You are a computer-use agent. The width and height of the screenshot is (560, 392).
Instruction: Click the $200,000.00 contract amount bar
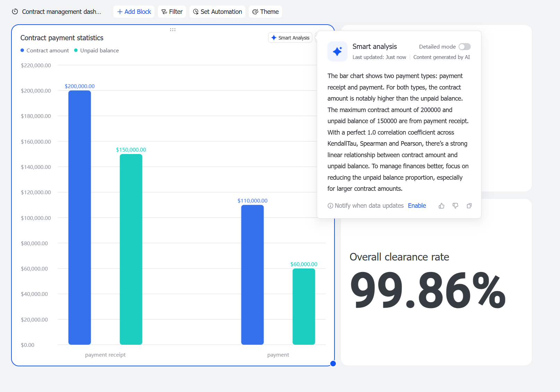pos(79,218)
